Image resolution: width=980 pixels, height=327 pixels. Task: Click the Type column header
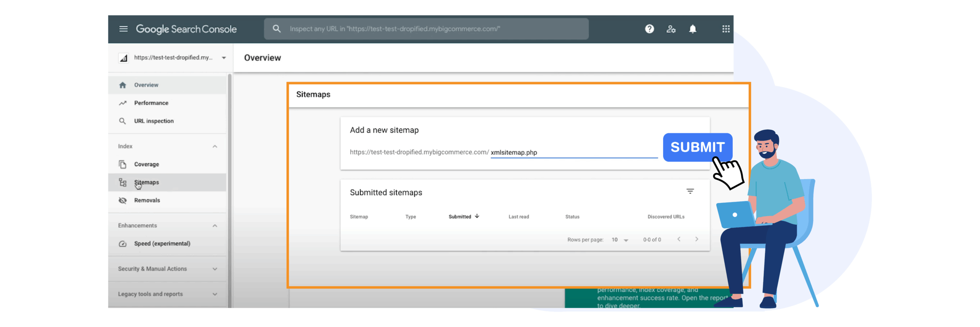pos(410,217)
